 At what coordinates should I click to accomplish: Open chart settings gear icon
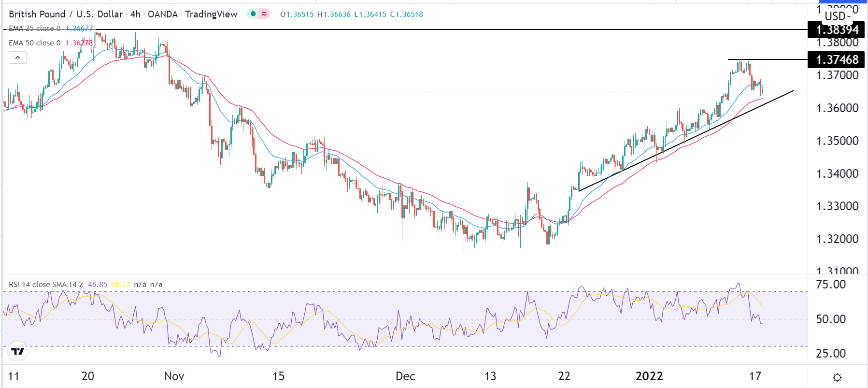tap(837, 377)
